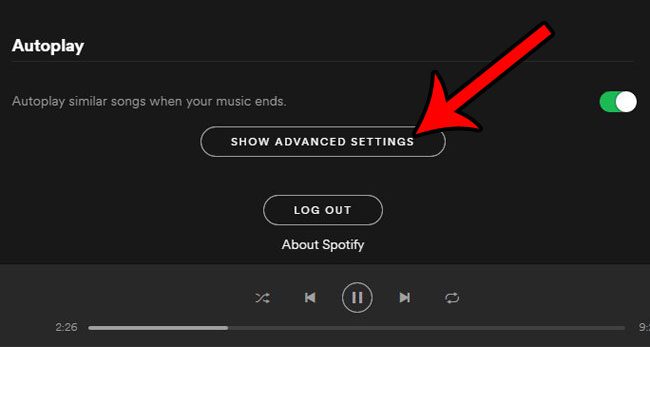Log out of Spotify account
This screenshot has height=404, width=650.
pyautogui.click(x=323, y=210)
